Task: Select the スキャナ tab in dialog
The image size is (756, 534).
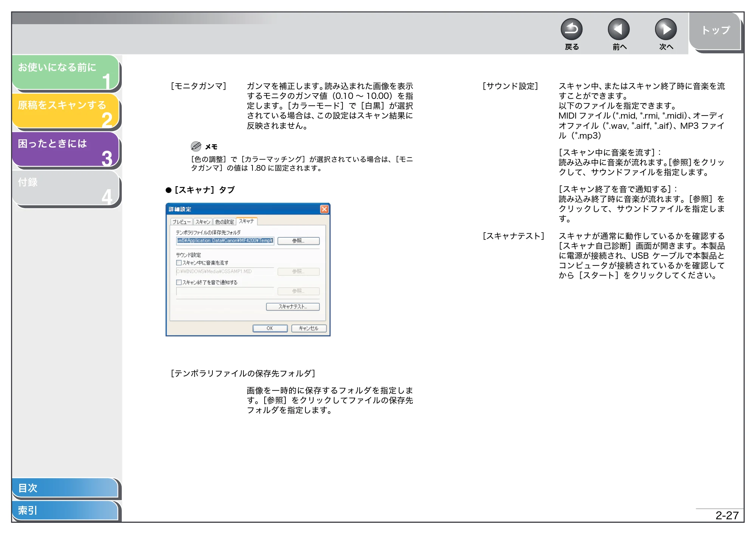Action: tap(246, 221)
